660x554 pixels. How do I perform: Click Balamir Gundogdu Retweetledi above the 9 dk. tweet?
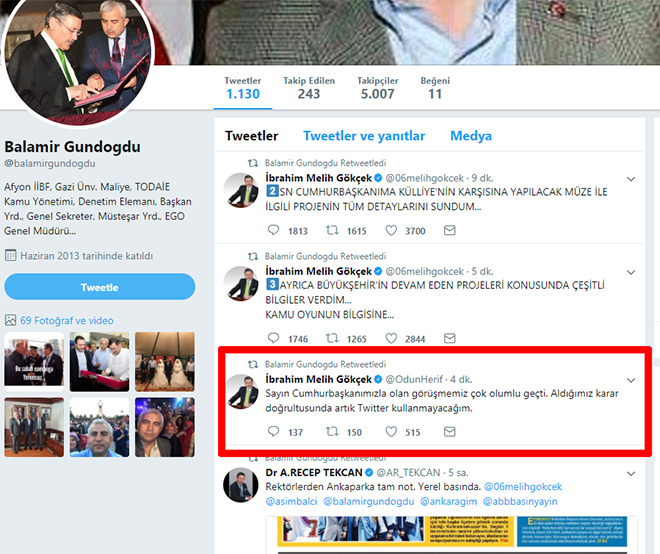(x=325, y=163)
